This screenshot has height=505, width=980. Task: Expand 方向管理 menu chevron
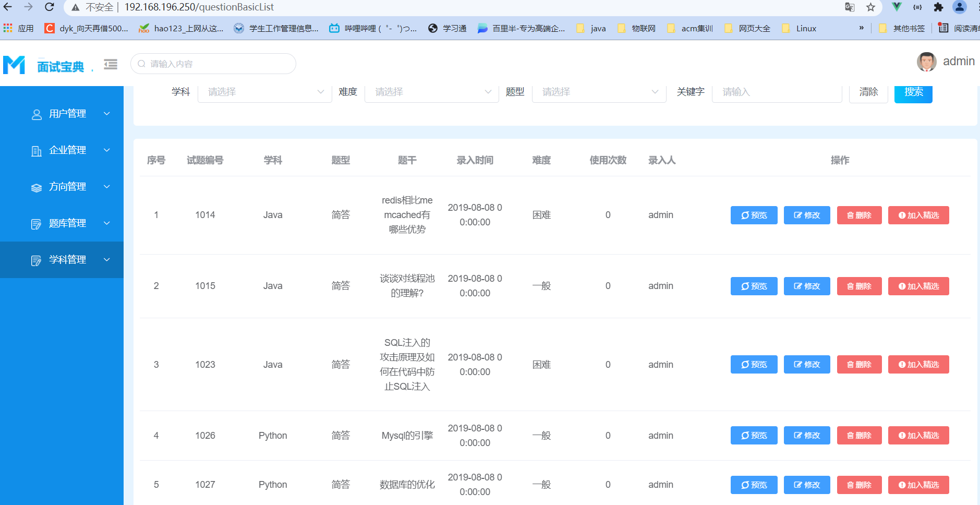pos(107,187)
